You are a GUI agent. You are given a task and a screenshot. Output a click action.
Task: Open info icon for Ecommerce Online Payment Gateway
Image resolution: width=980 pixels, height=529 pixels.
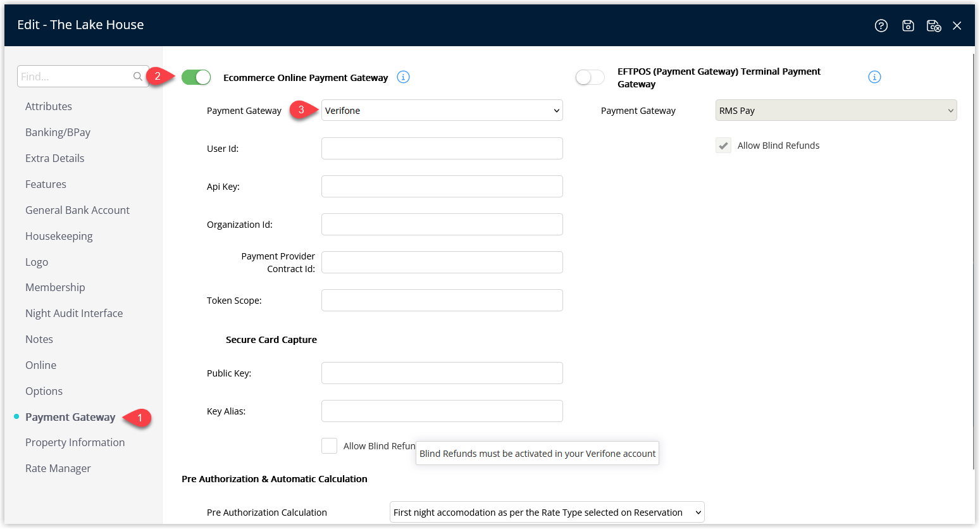pos(403,77)
